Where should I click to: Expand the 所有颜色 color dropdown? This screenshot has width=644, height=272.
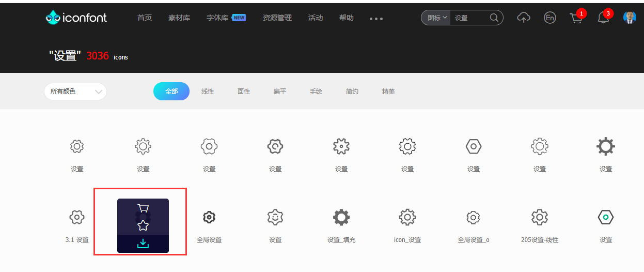(75, 92)
